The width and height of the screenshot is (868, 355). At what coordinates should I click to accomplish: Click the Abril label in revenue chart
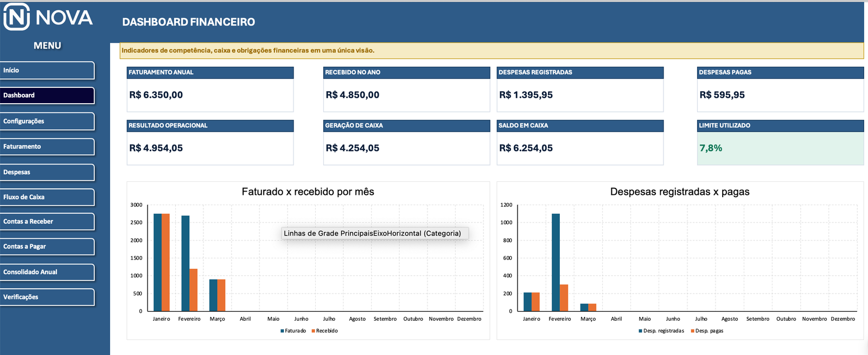(x=245, y=319)
